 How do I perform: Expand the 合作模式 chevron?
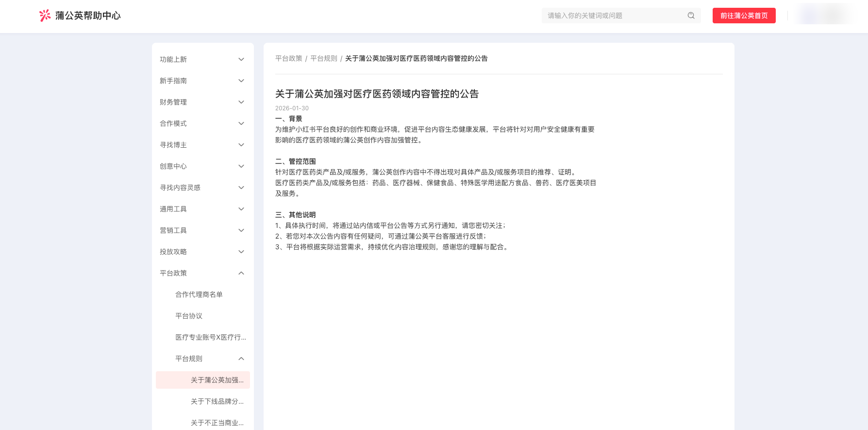pos(241,123)
